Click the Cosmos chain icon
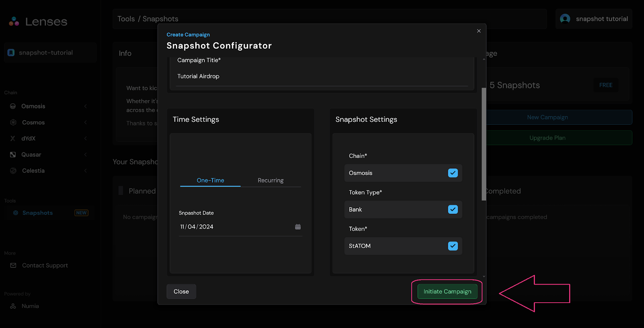Viewport: 644px width, 328px height. pyautogui.click(x=13, y=122)
